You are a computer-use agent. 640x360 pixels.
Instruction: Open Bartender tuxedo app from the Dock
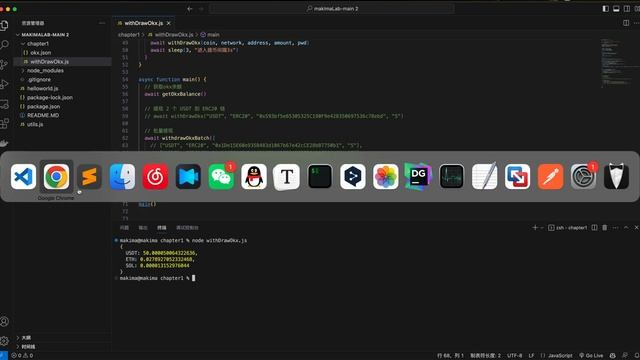coord(616,177)
